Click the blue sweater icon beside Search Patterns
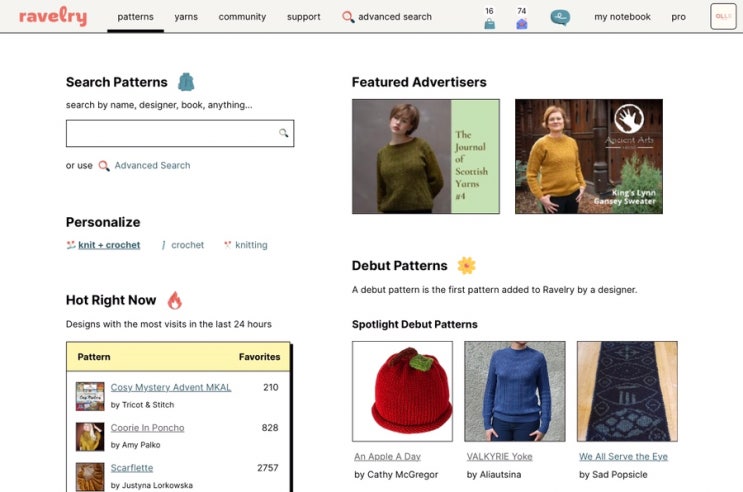Screen dimensions: 743x492 tap(186, 82)
